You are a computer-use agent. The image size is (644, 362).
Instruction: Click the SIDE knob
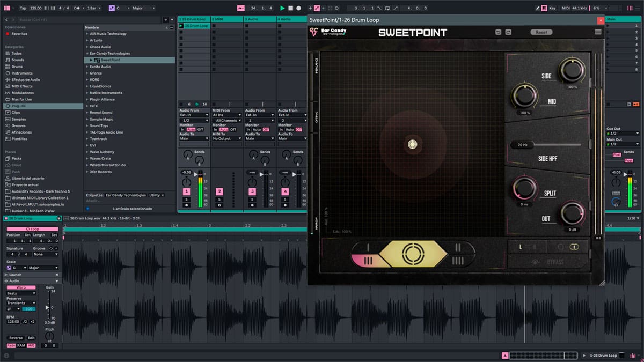[572, 70]
